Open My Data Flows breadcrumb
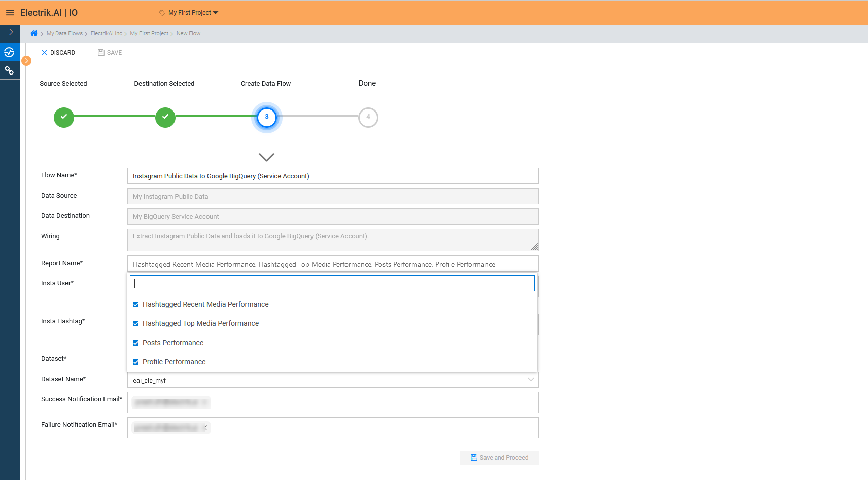The height and width of the screenshot is (480, 868). click(x=64, y=33)
